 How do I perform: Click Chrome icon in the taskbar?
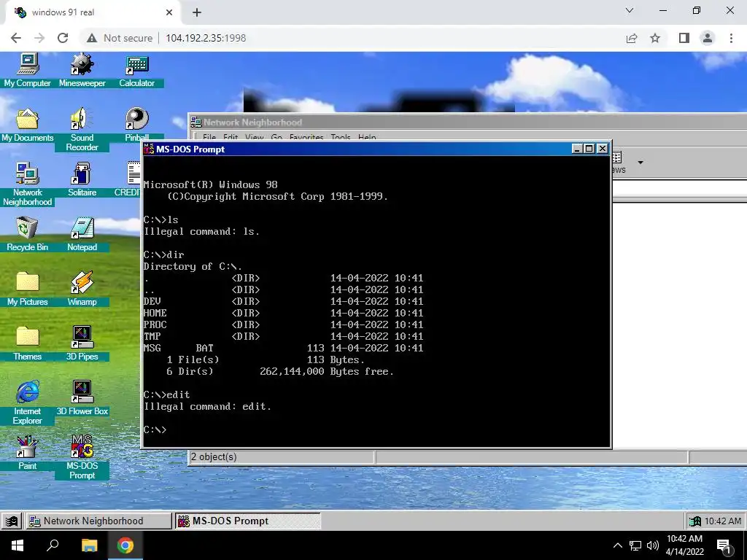tap(125, 545)
